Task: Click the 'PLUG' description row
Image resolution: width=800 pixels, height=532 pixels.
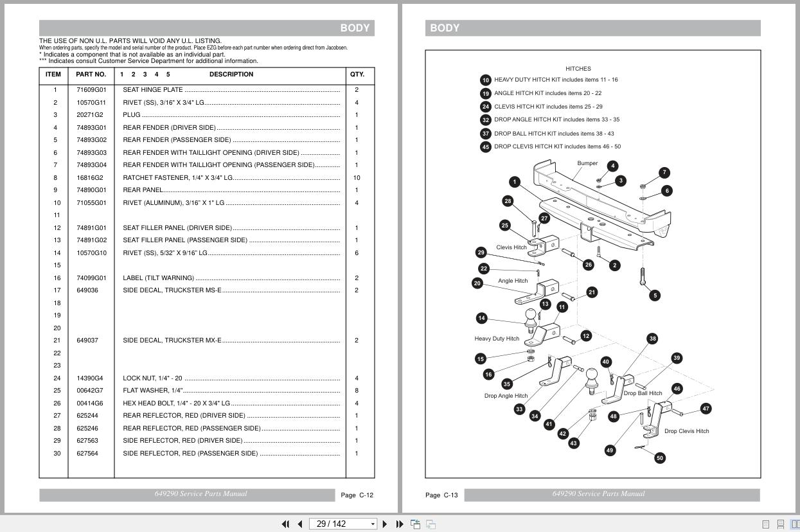Action: pyautogui.click(x=231, y=115)
